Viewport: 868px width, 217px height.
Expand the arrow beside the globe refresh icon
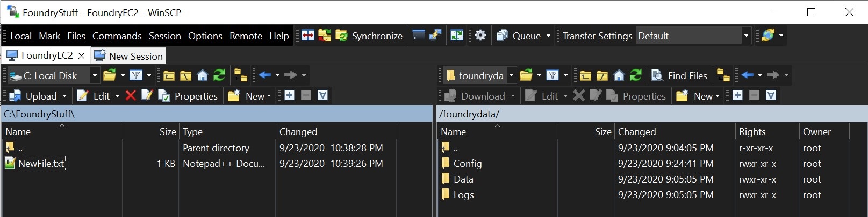[x=781, y=36]
